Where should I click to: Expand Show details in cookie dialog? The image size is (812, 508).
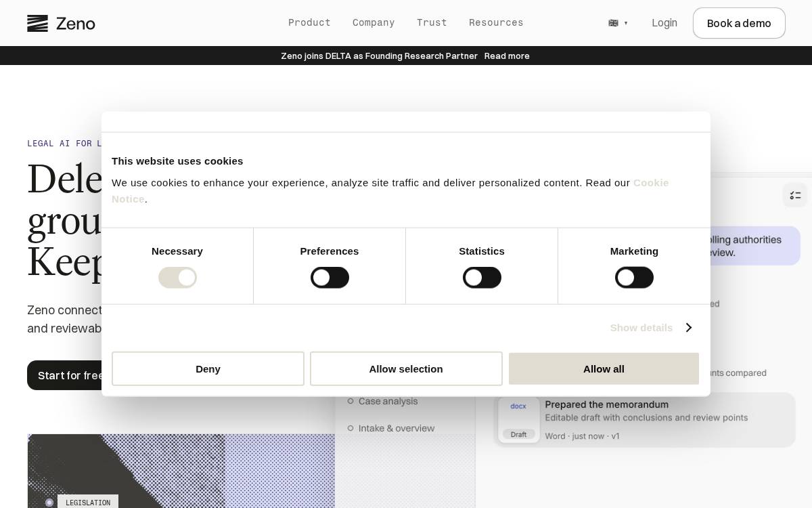[641, 328]
